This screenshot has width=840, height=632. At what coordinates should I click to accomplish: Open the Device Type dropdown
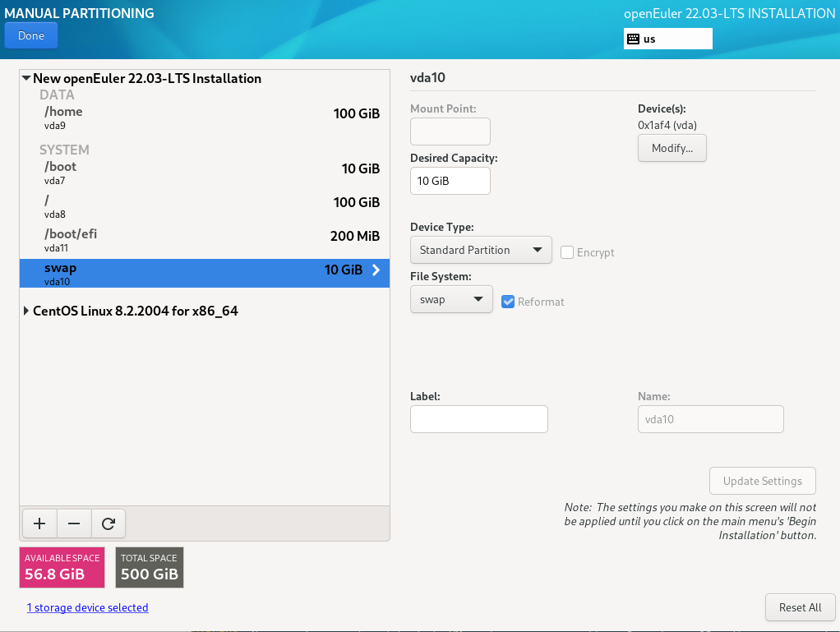pos(481,250)
